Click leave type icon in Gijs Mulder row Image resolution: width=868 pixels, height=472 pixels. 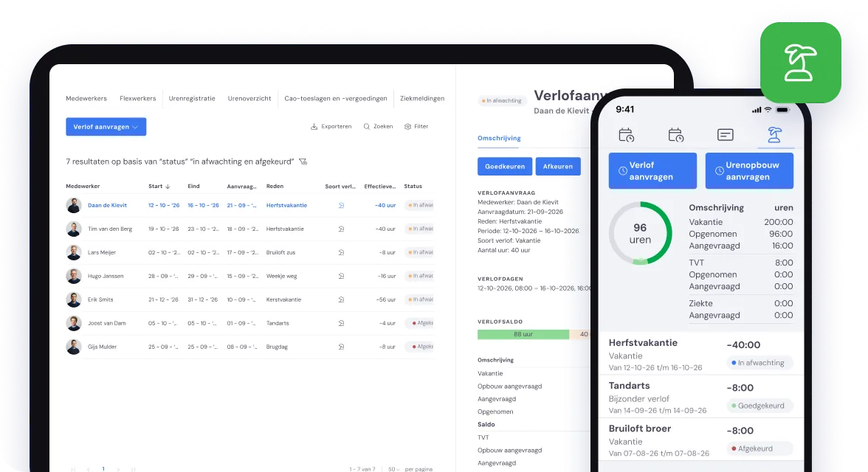342,347
